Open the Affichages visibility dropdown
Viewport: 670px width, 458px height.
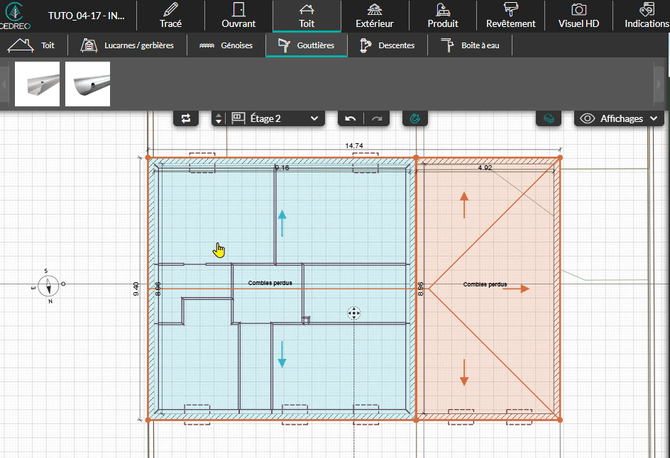click(x=621, y=118)
